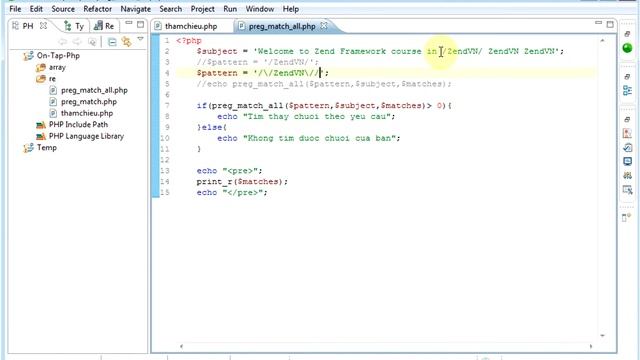Restore the top minimized view stack
Screen dimensions: 640x360
coord(627,34)
